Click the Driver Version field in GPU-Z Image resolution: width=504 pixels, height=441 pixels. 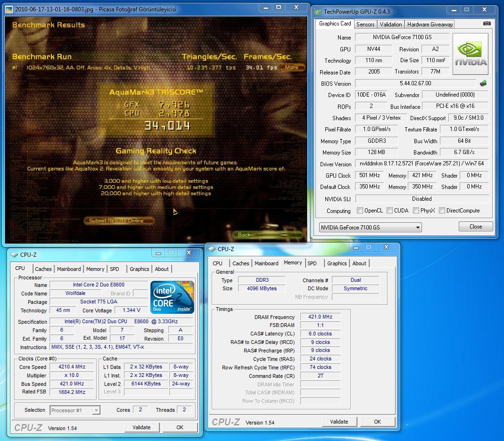pyautogui.click(x=421, y=163)
